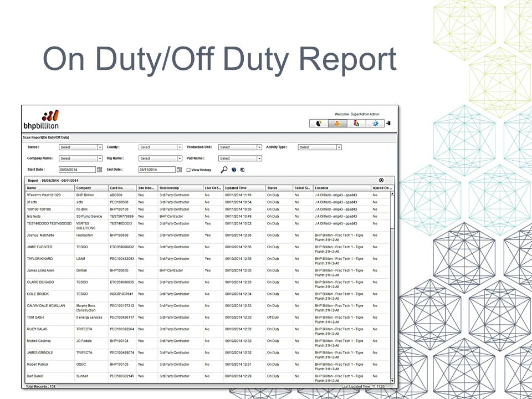Click the export icon after View History

point(242,170)
